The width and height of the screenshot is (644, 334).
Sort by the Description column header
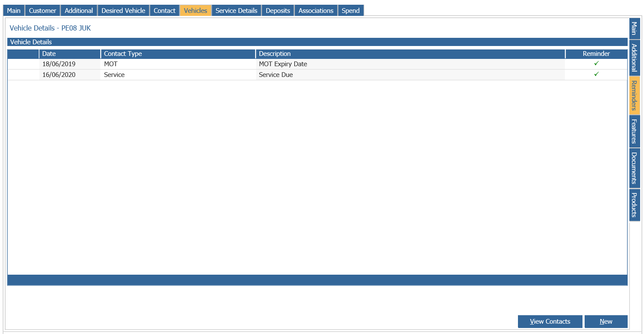click(x=410, y=54)
